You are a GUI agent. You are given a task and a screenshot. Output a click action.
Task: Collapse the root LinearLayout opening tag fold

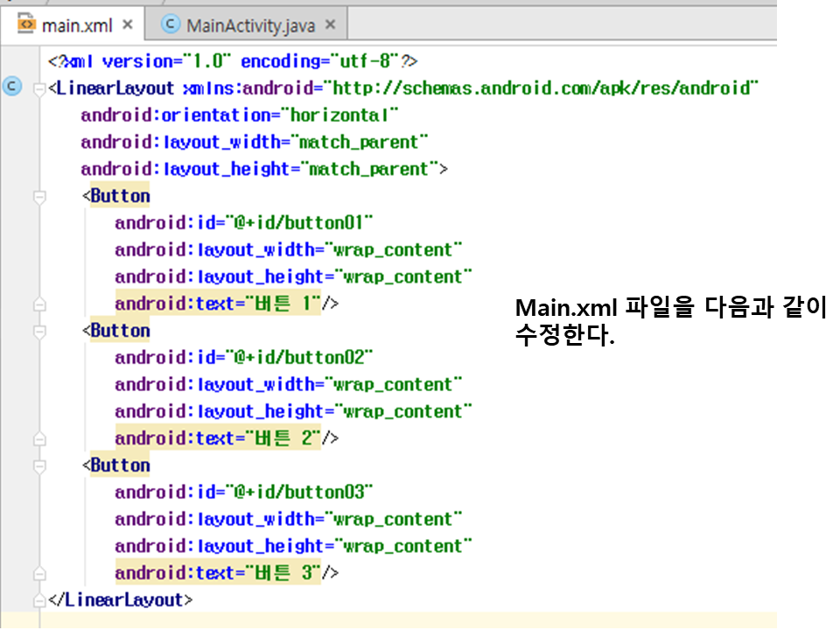pyautogui.click(x=38, y=89)
